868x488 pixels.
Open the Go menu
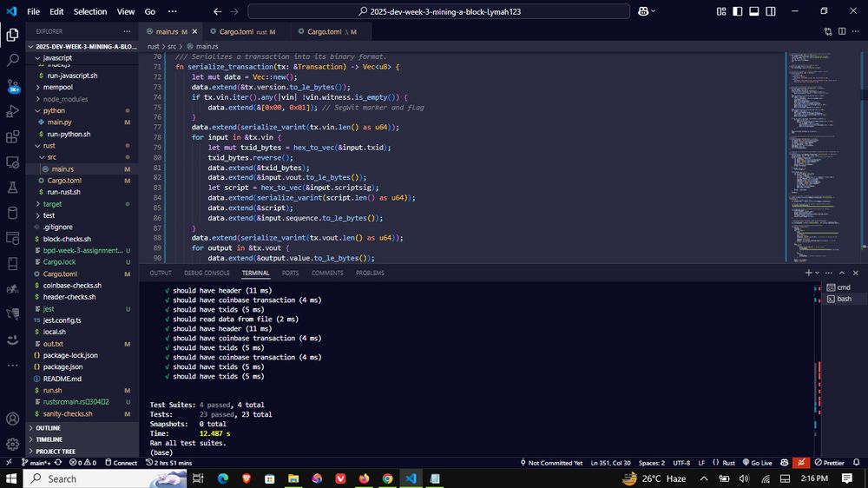tap(150, 11)
